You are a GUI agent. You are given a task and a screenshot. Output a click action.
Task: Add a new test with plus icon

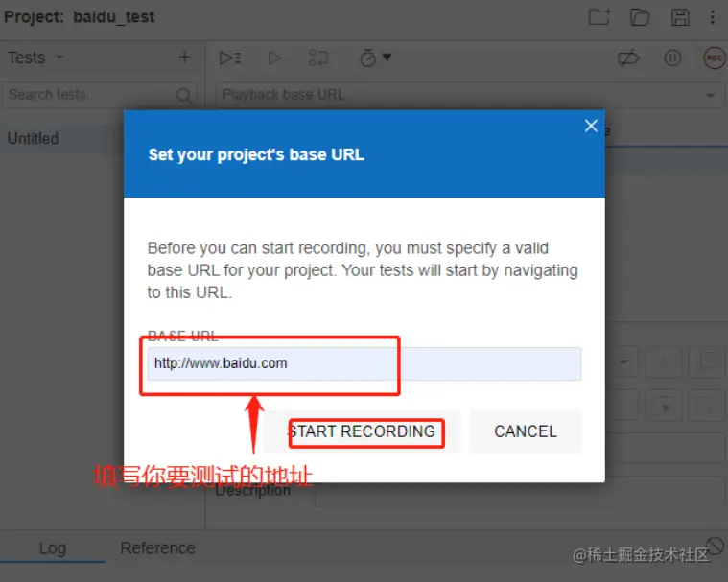[x=184, y=58]
